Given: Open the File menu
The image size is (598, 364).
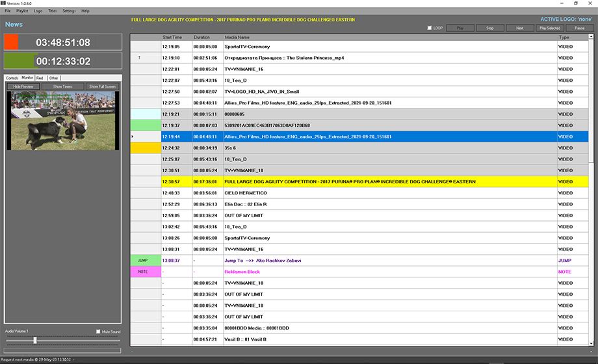Looking at the screenshot, I should pos(8,11).
